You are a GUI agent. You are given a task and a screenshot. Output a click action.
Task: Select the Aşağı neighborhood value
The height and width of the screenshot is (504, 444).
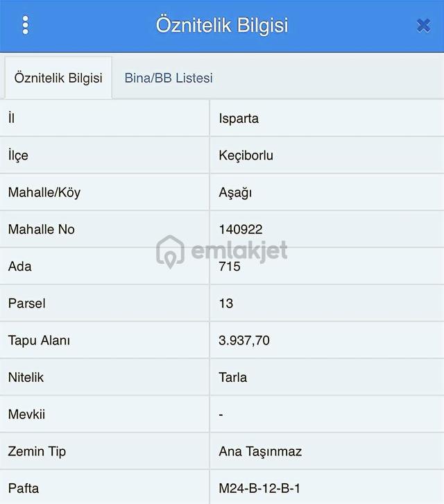click(x=235, y=192)
